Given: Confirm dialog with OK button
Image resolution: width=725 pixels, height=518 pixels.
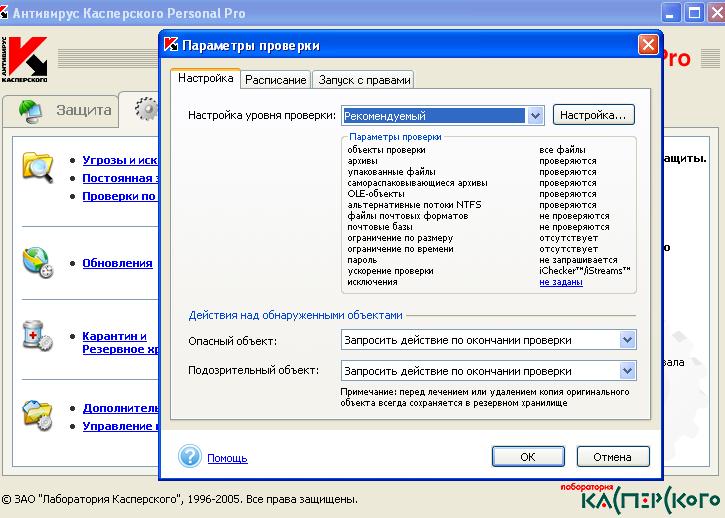Looking at the screenshot, I should (x=528, y=457).
